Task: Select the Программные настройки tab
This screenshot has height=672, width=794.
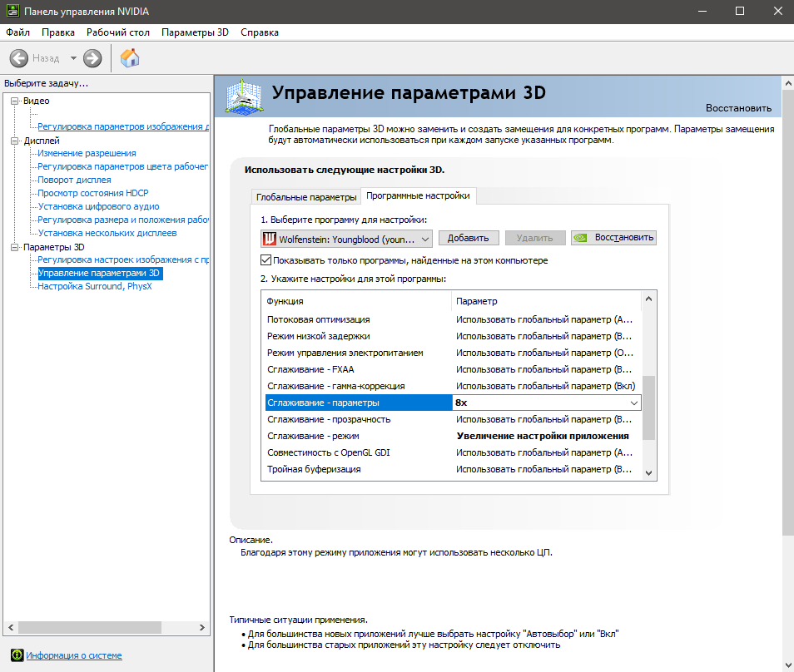Action: point(419,195)
